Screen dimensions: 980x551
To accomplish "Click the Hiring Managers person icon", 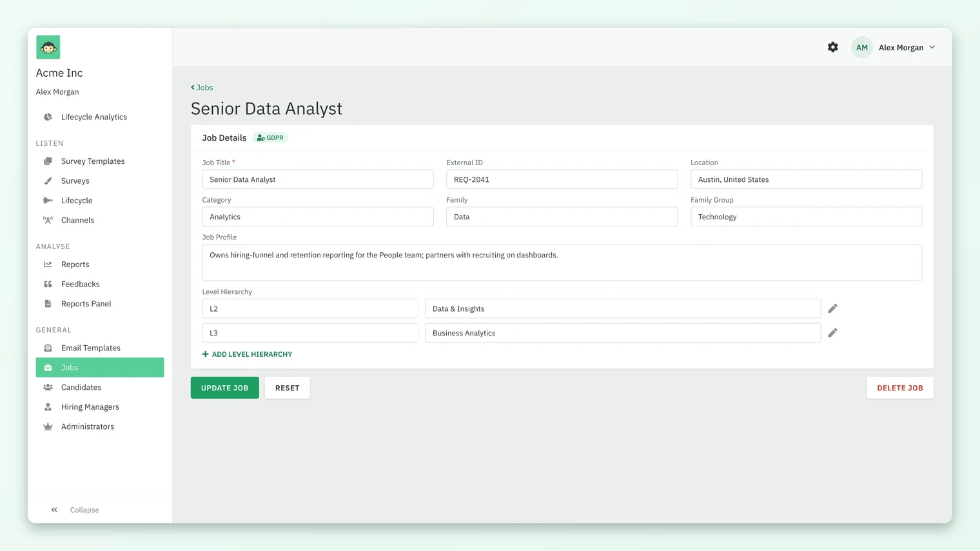I will [48, 407].
